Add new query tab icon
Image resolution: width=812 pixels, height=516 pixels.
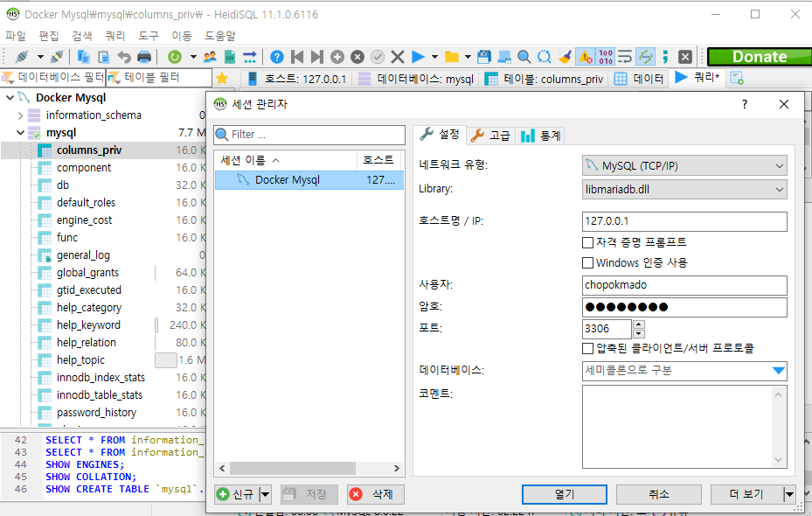[x=736, y=78]
